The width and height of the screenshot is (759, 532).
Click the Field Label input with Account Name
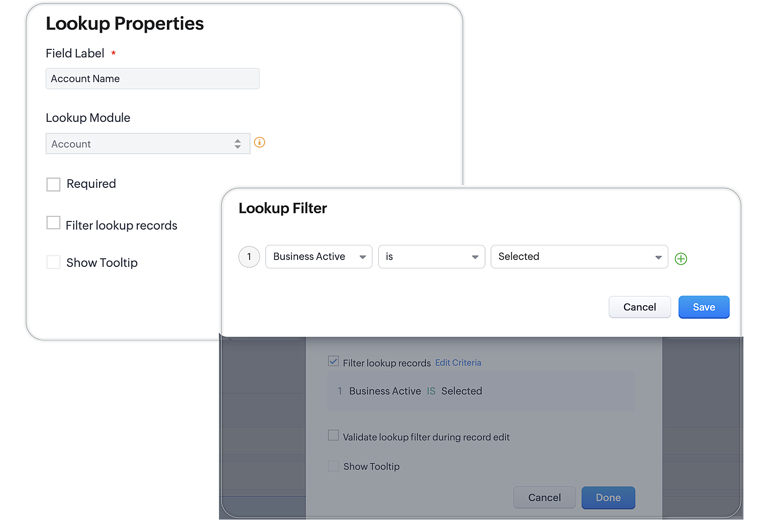coord(152,79)
